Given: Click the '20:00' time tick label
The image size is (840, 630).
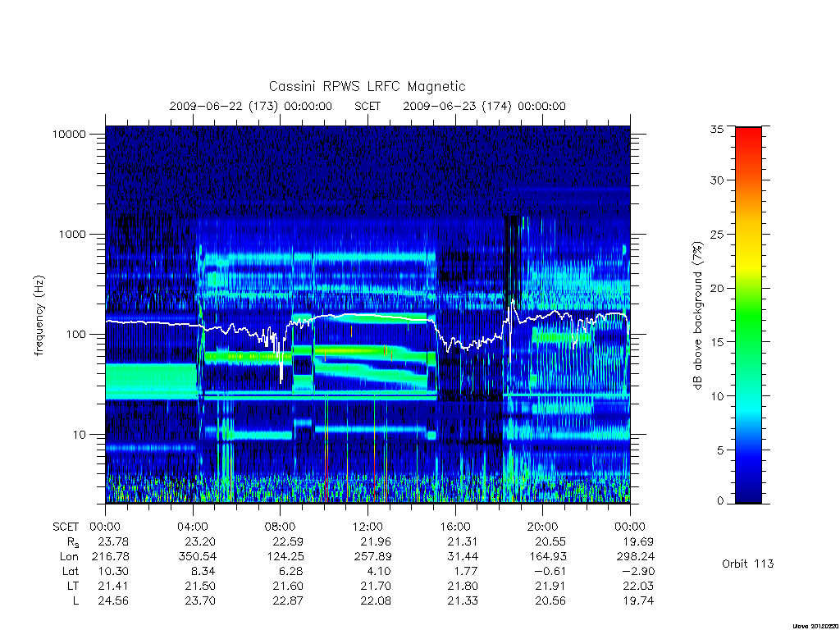Looking at the screenshot, I should tap(543, 527).
